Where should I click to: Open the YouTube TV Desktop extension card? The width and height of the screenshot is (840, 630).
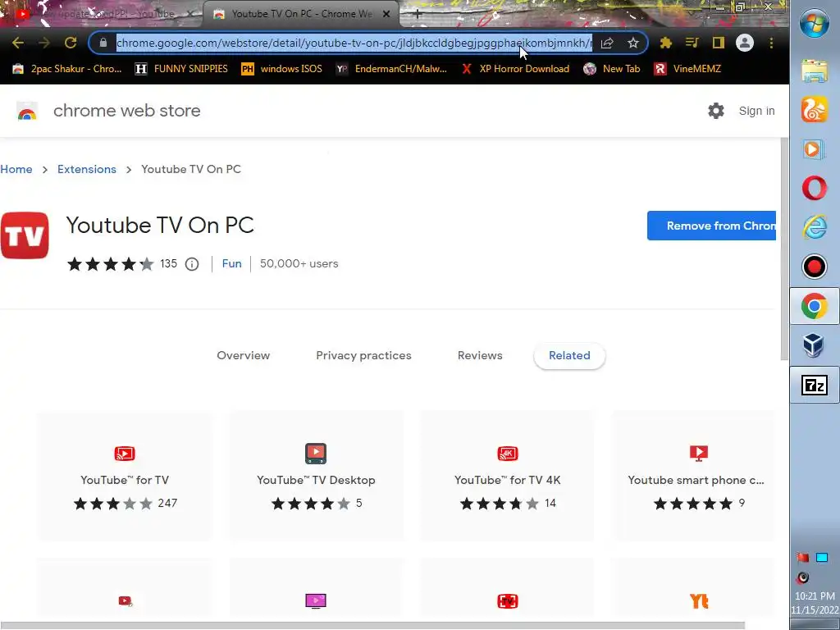(x=316, y=476)
